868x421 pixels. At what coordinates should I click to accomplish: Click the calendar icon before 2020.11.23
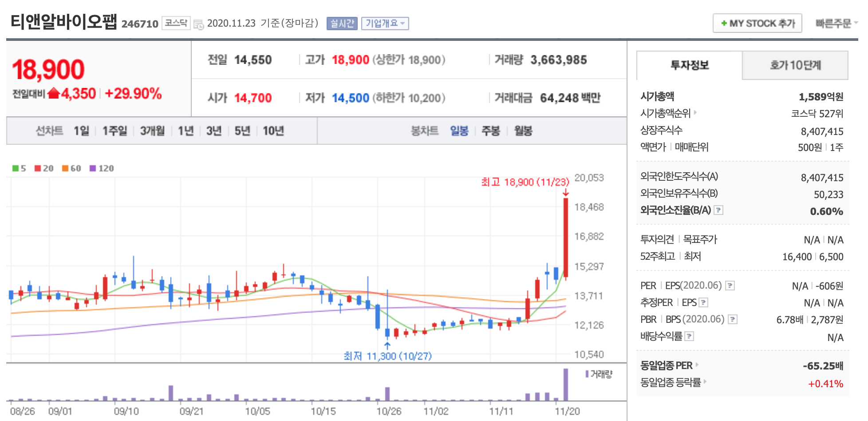click(x=198, y=24)
